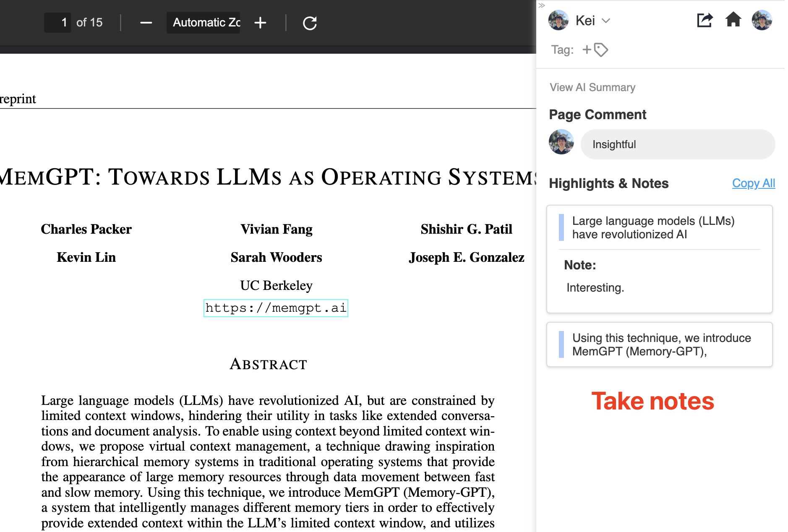Click the user name 'Kei'
Image resolution: width=788 pixels, height=532 pixels.
585,21
